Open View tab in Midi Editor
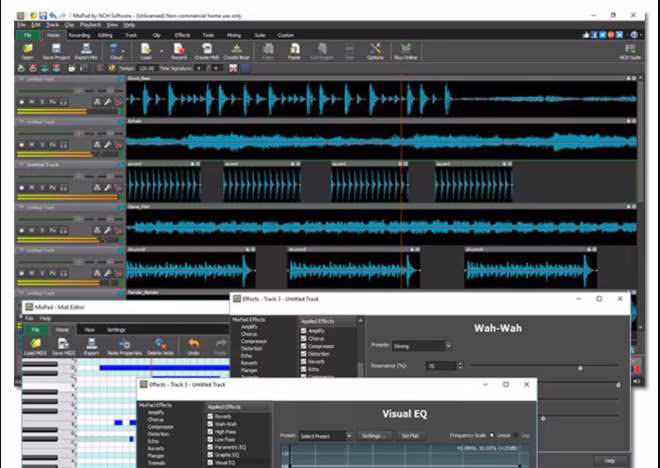Image resolution: width=660 pixels, height=468 pixels. click(90, 330)
